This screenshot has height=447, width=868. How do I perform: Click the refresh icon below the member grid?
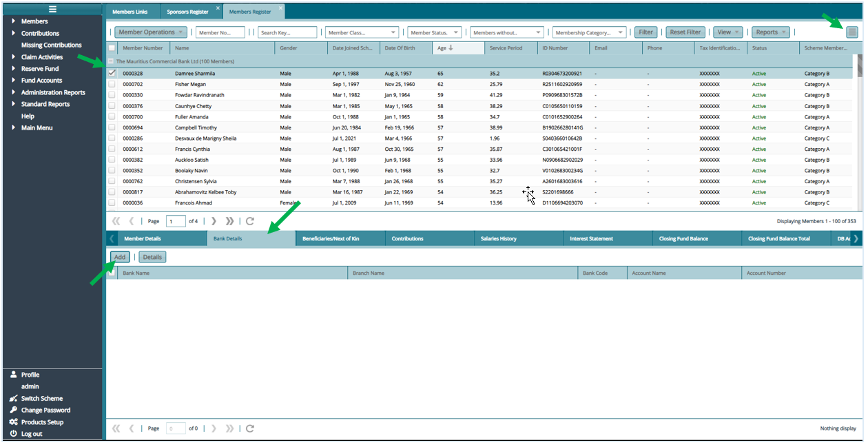[249, 221]
